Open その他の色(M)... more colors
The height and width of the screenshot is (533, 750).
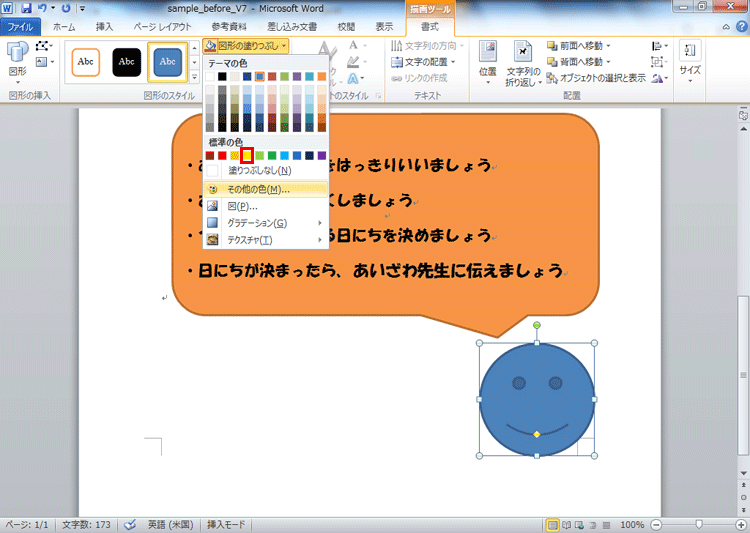click(x=265, y=189)
